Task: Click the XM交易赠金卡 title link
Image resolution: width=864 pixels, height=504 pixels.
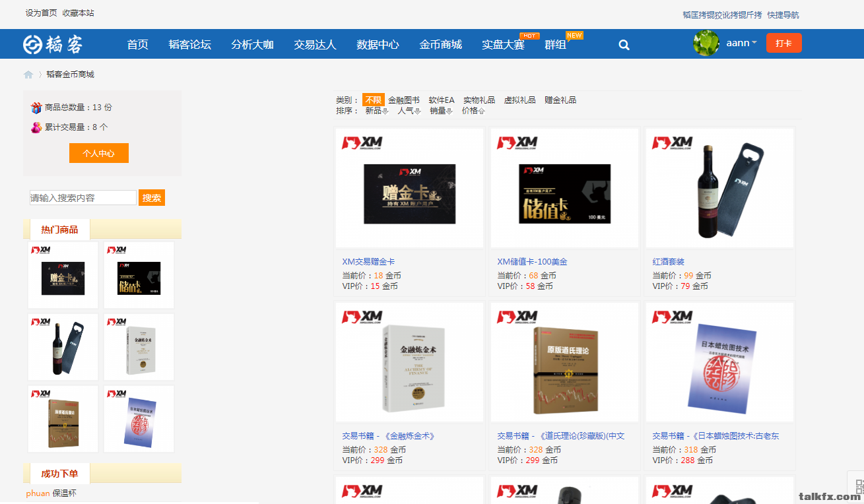Action: [x=368, y=262]
